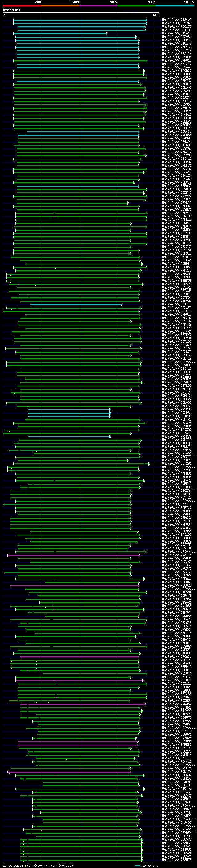Open hit UniRef100_B9R813
197x868 pixels.
point(177,61)
